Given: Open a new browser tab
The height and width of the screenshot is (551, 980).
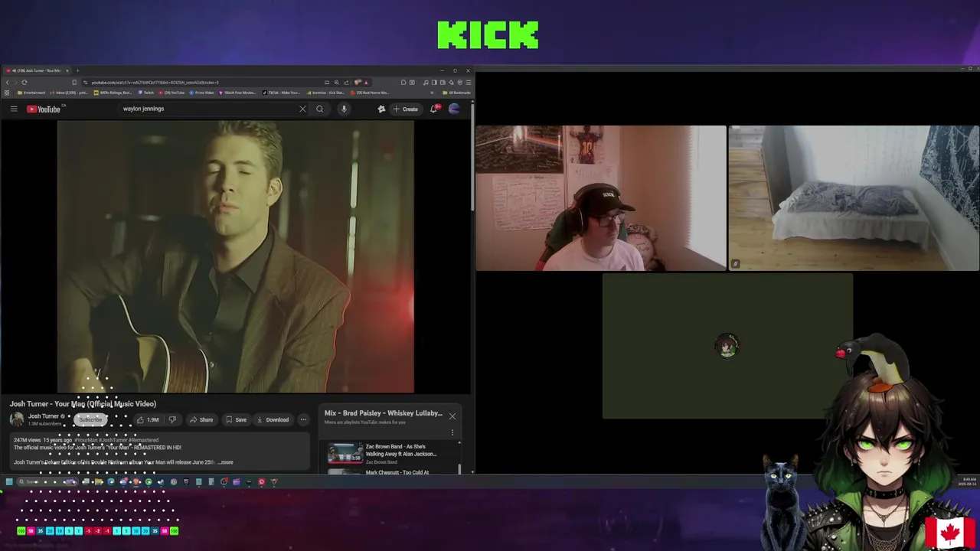Looking at the screenshot, I should pos(78,70).
